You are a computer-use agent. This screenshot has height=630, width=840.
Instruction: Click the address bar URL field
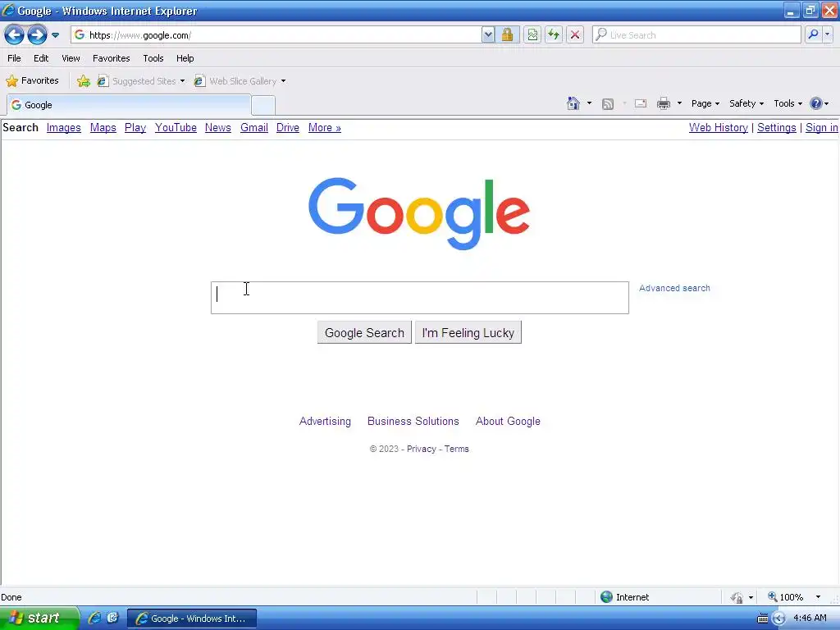coord(276,35)
